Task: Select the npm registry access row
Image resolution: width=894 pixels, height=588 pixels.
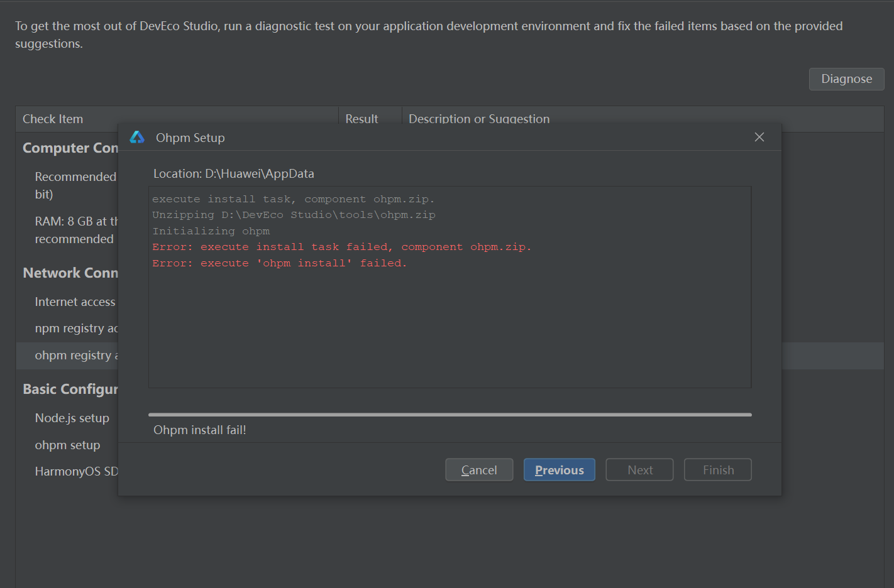Action: [x=75, y=329]
